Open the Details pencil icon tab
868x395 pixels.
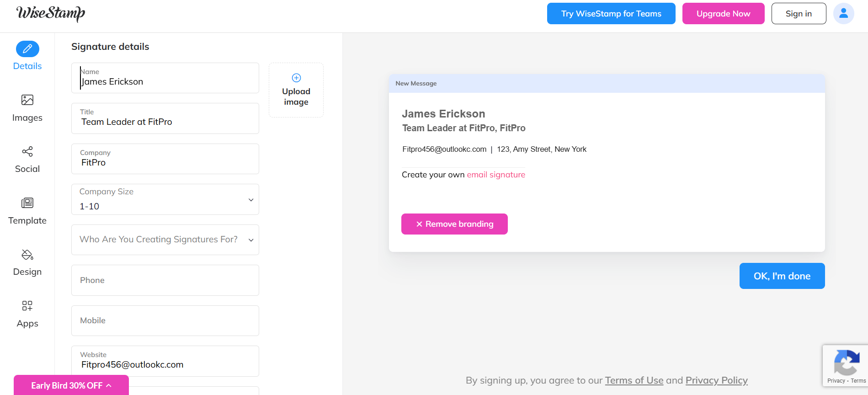click(27, 49)
